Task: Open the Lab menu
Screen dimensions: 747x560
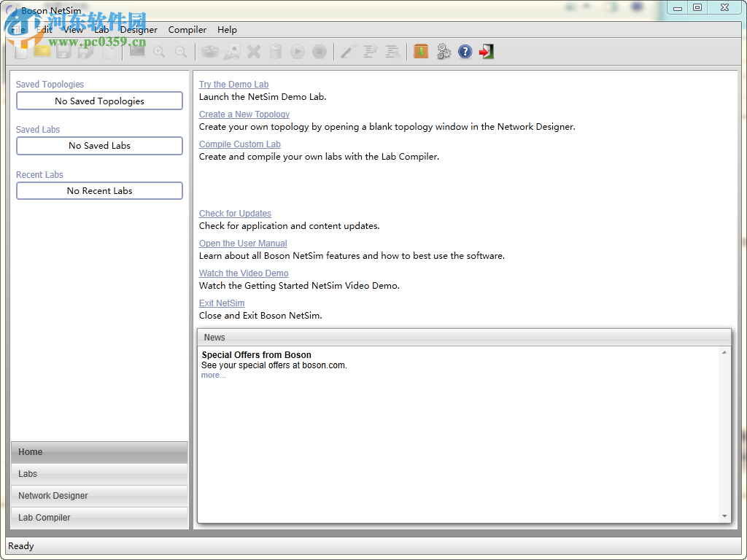Action: tap(101, 29)
